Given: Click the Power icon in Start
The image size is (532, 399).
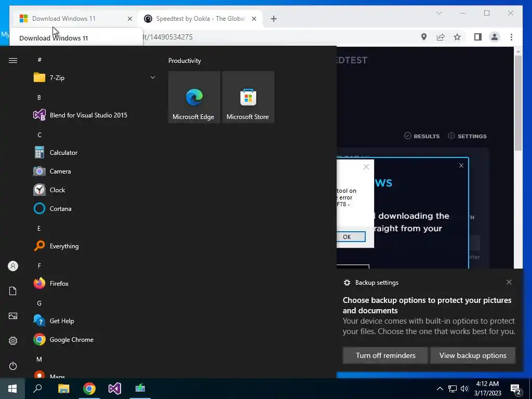Looking at the screenshot, I should coord(13,366).
